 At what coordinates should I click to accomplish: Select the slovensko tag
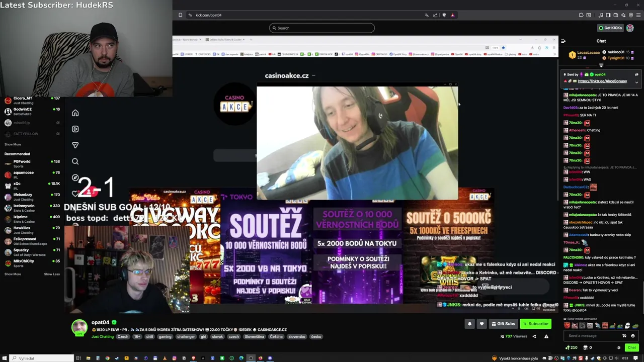coord(297,336)
